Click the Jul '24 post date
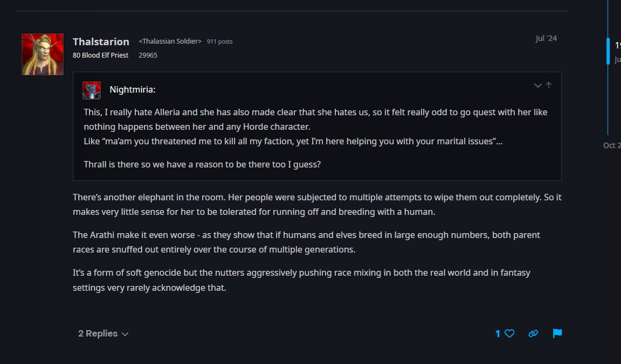 (546, 38)
